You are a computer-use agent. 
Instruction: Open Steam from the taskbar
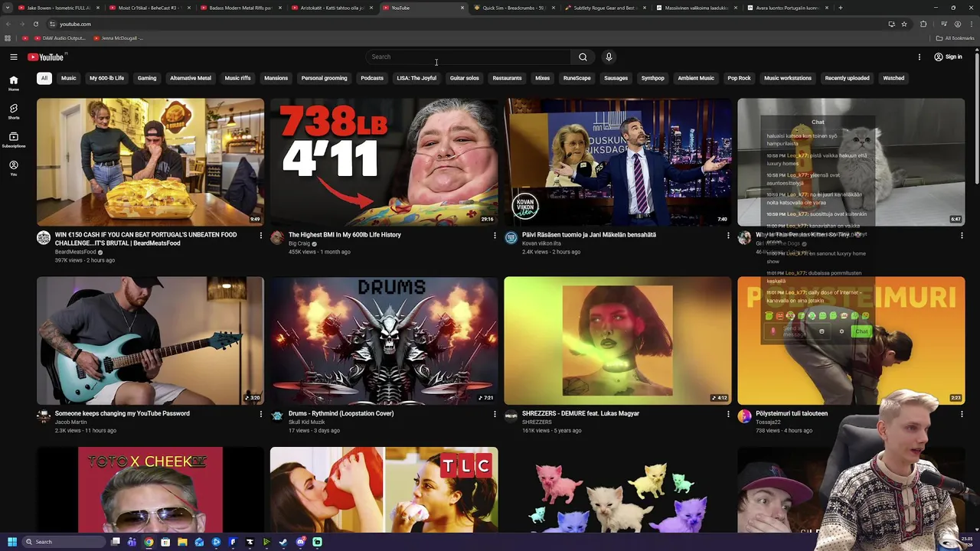point(283,542)
